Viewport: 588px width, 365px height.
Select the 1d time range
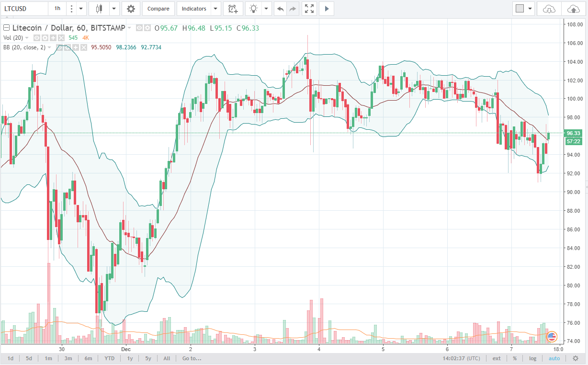10,358
